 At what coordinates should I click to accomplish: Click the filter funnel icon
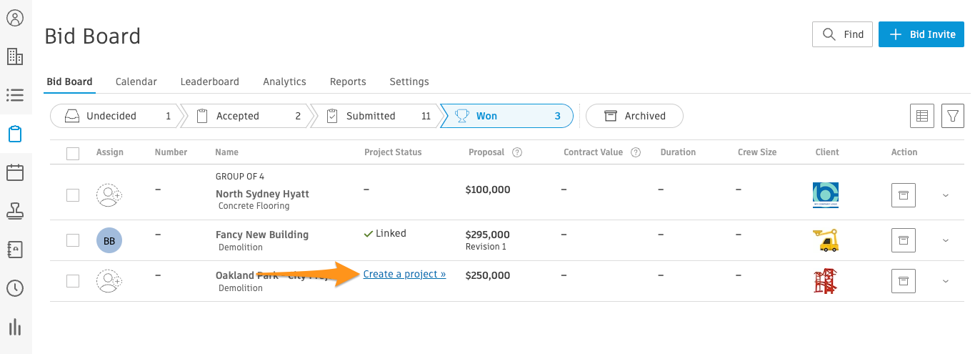point(953,116)
